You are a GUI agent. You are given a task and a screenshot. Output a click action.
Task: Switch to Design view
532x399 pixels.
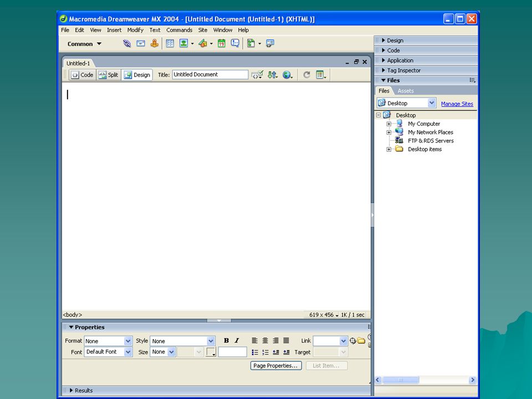[x=137, y=75]
